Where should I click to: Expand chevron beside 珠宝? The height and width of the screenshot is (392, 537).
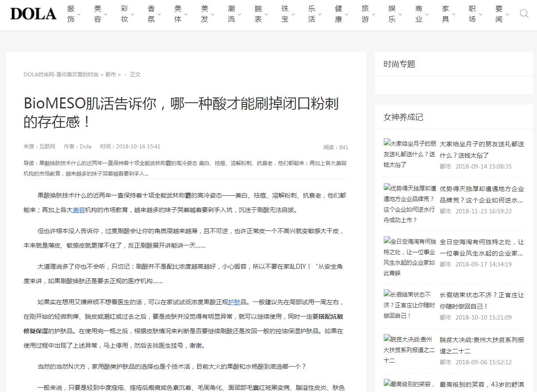click(293, 14)
